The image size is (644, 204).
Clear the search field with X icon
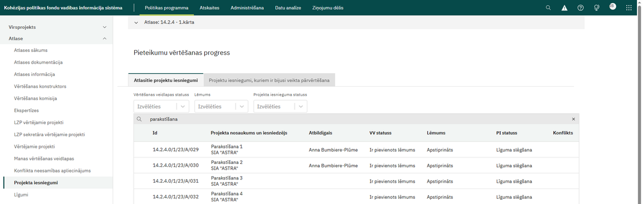pos(573,119)
